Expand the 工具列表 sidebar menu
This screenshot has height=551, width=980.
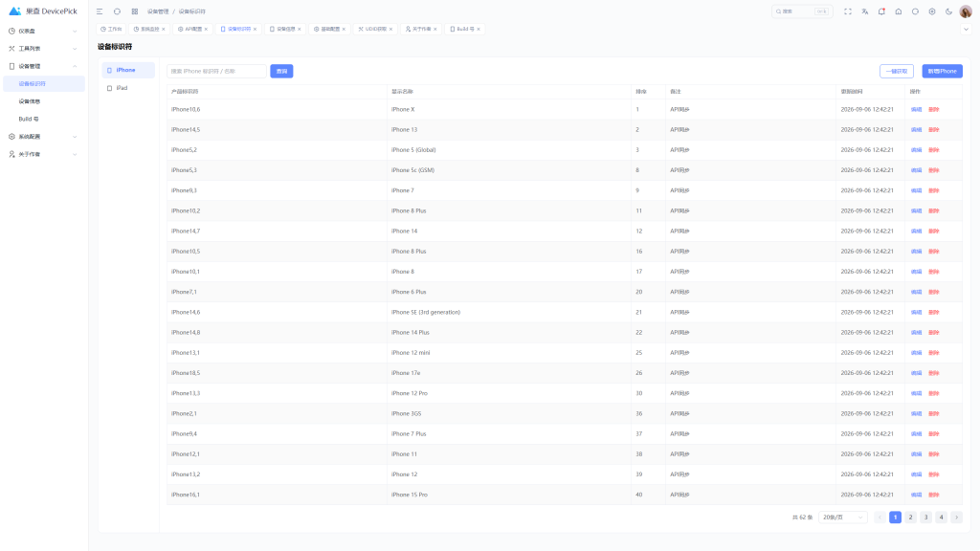43,48
